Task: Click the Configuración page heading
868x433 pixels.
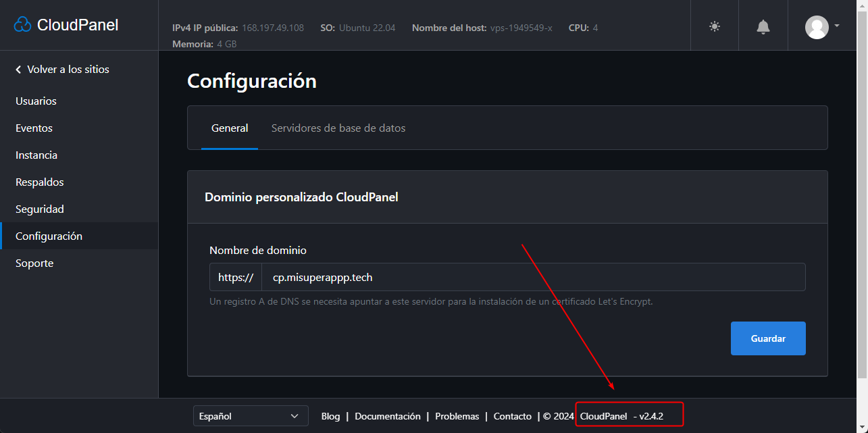Action: point(252,81)
